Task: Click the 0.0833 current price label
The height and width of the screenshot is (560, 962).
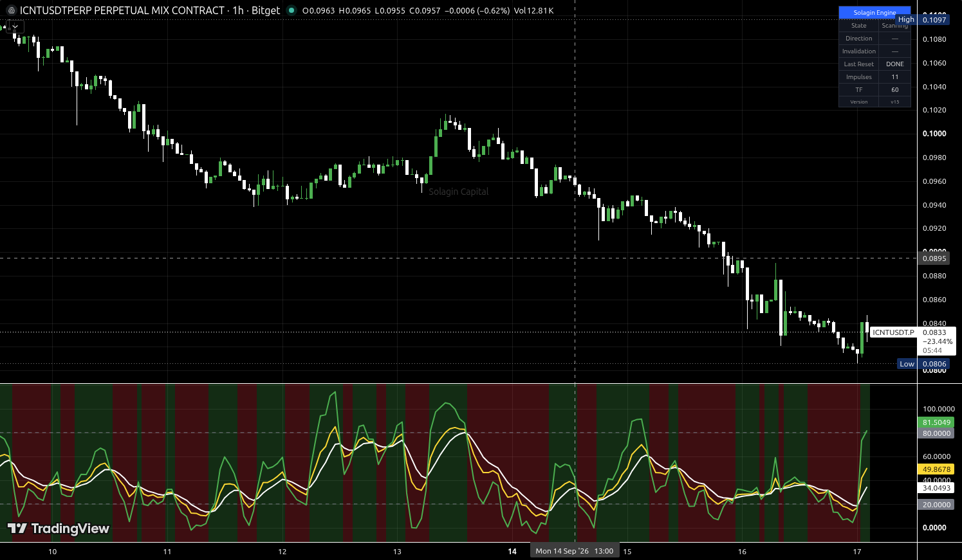Action: point(934,332)
